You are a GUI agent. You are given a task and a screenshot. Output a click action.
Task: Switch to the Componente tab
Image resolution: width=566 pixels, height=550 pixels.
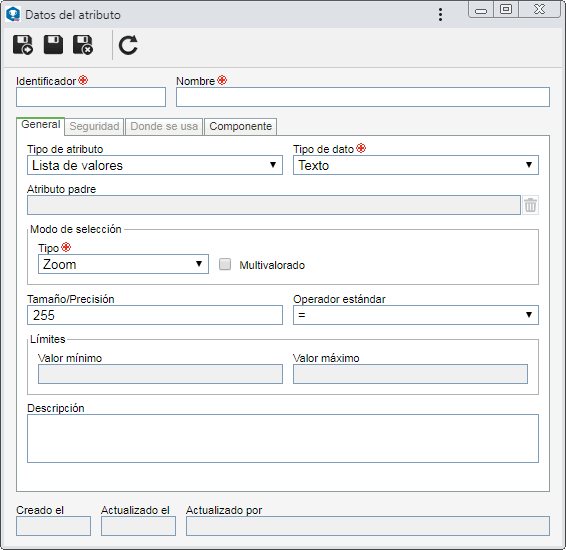pos(240,126)
